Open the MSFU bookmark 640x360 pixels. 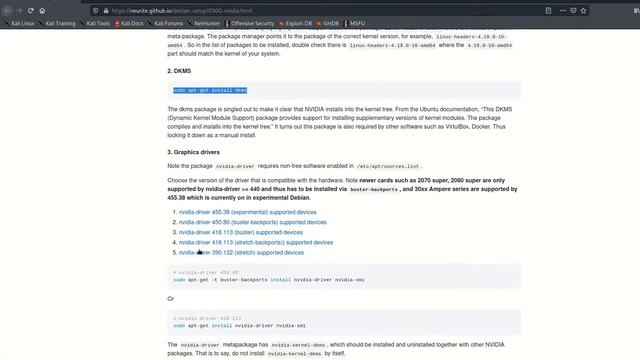[x=354, y=23]
